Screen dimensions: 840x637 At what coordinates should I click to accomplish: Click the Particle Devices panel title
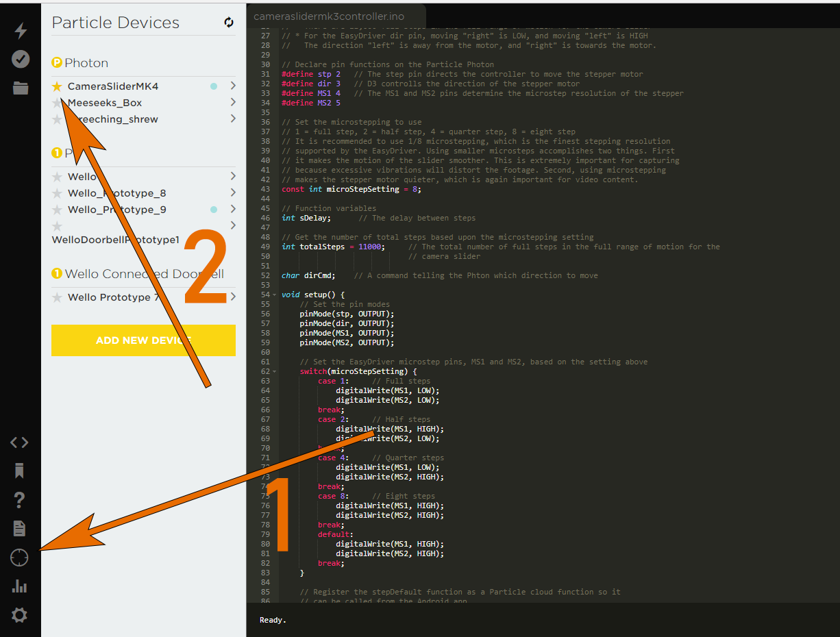click(x=115, y=23)
